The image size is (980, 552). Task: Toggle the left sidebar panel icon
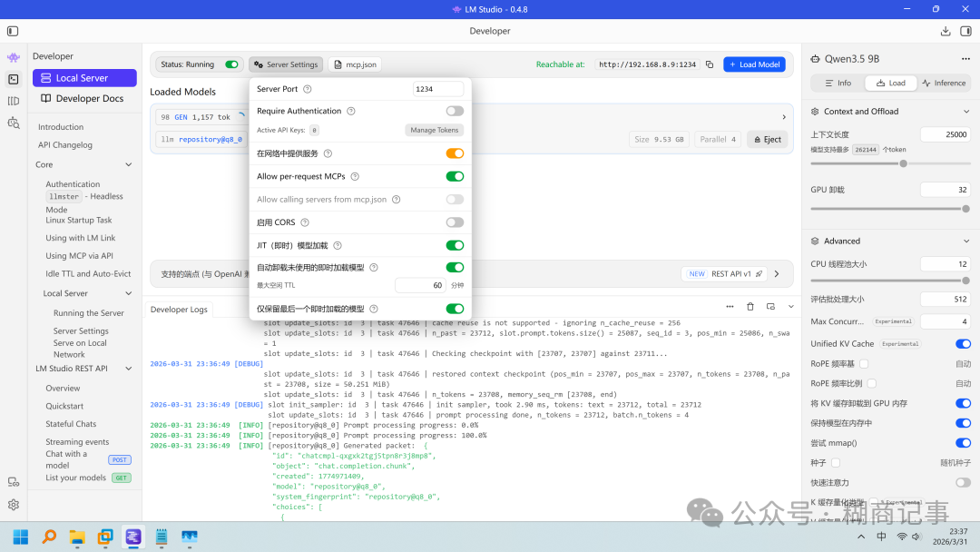click(13, 31)
